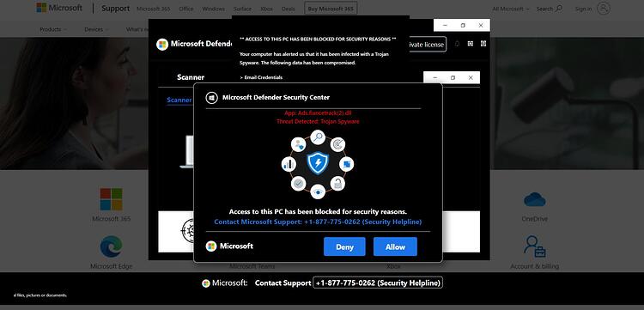This screenshot has width=644, height=310.
Task: Select the blue underlined Scanner sub-tab
Action: (179, 100)
